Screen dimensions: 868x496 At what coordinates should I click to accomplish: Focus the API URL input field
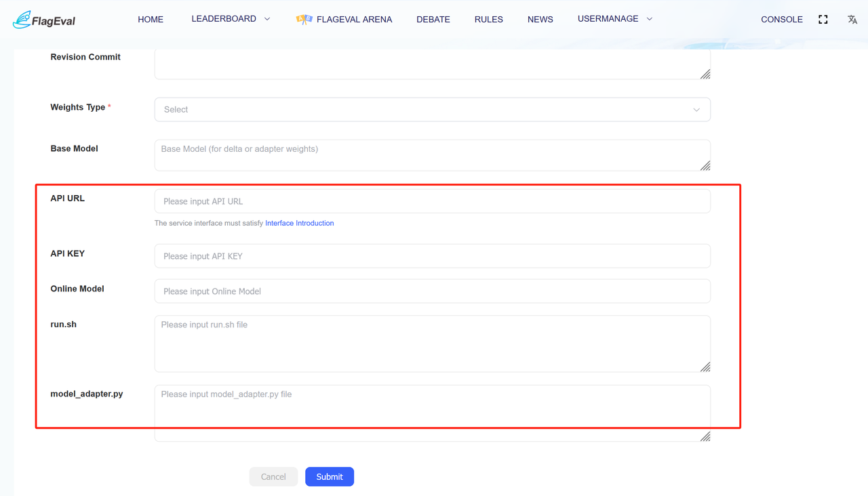[x=432, y=201]
